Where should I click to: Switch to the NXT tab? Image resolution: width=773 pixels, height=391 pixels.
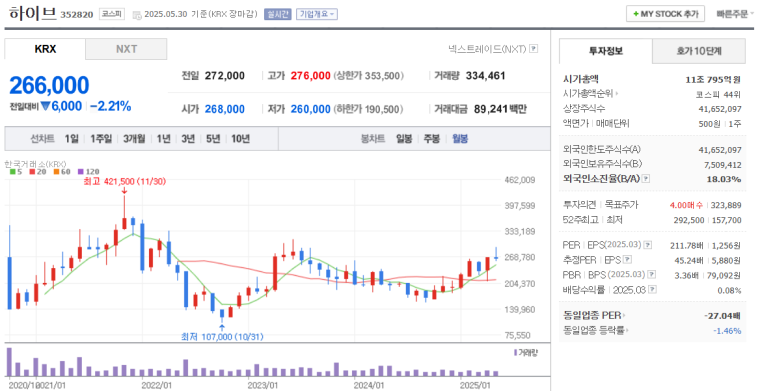(x=126, y=49)
